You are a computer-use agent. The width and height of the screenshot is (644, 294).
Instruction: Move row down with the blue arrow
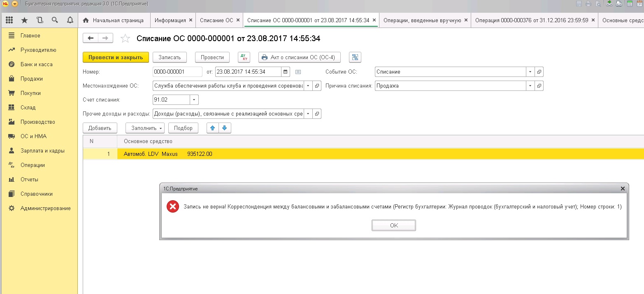(225, 128)
